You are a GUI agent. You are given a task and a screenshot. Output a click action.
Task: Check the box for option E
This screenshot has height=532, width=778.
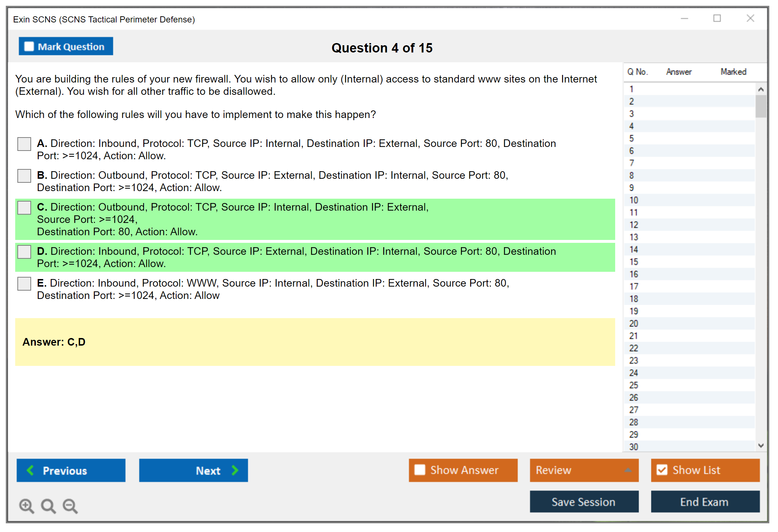pyautogui.click(x=24, y=284)
